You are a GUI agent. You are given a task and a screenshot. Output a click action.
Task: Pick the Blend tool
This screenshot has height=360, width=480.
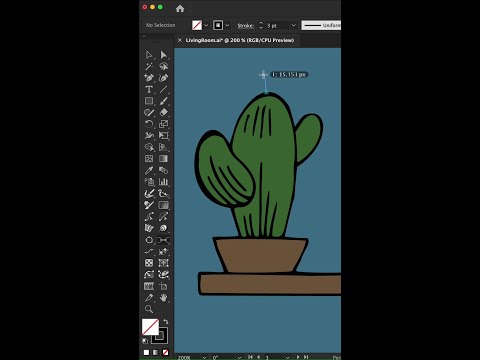(x=163, y=170)
